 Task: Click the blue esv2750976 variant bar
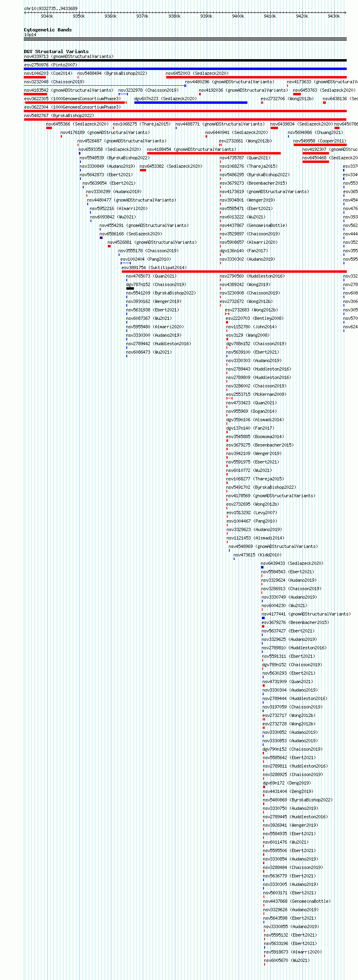pyautogui.click(x=185, y=69)
